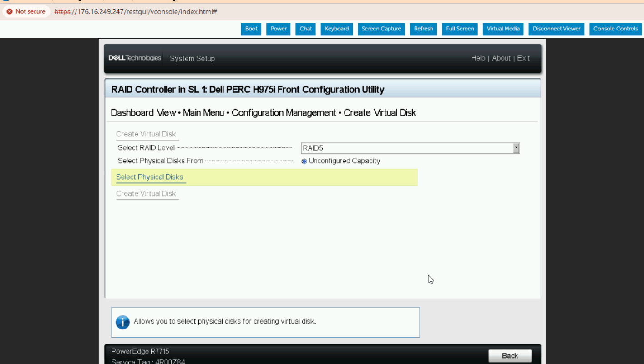Open the Select RAID Level dropdown
Screen dimensions: 644x364
click(x=410, y=148)
